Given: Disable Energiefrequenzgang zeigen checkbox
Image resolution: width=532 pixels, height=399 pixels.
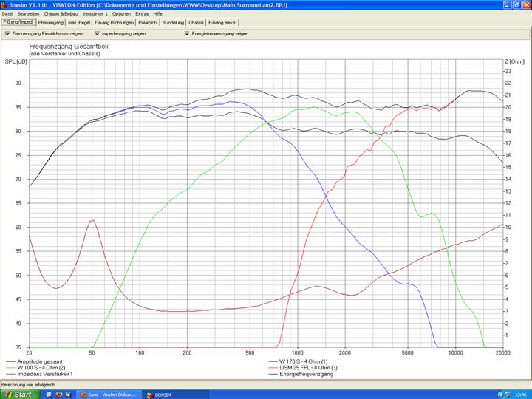Looking at the screenshot, I should coord(188,33).
